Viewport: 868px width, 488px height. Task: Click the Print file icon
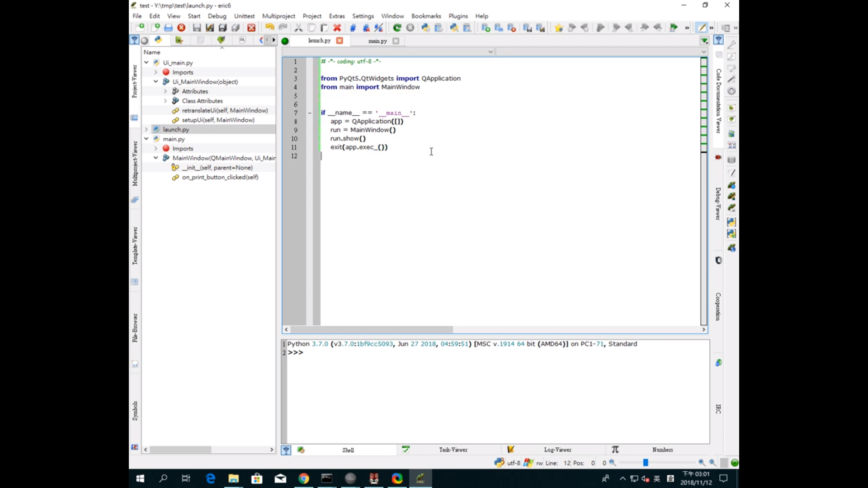point(169,28)
